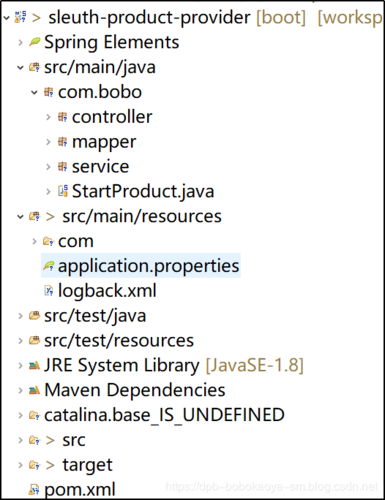Collapse the src/main/resources folder

point(20,217)
